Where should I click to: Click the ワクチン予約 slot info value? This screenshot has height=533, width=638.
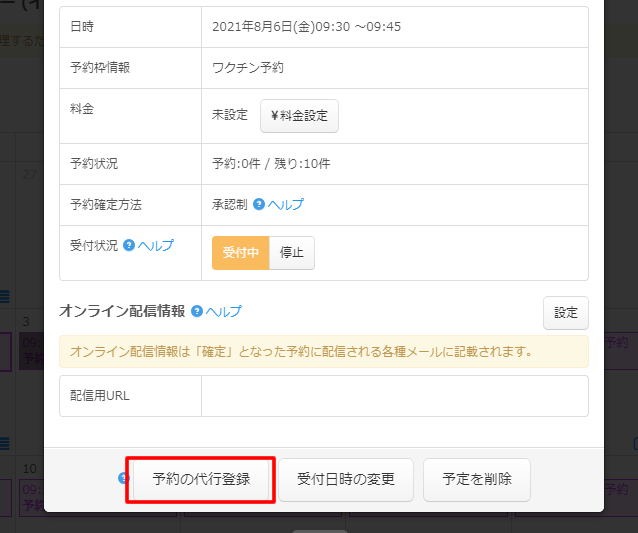click(248, 68)
